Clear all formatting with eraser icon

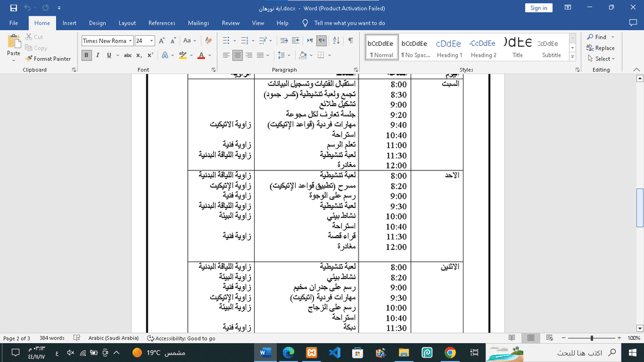208,41
